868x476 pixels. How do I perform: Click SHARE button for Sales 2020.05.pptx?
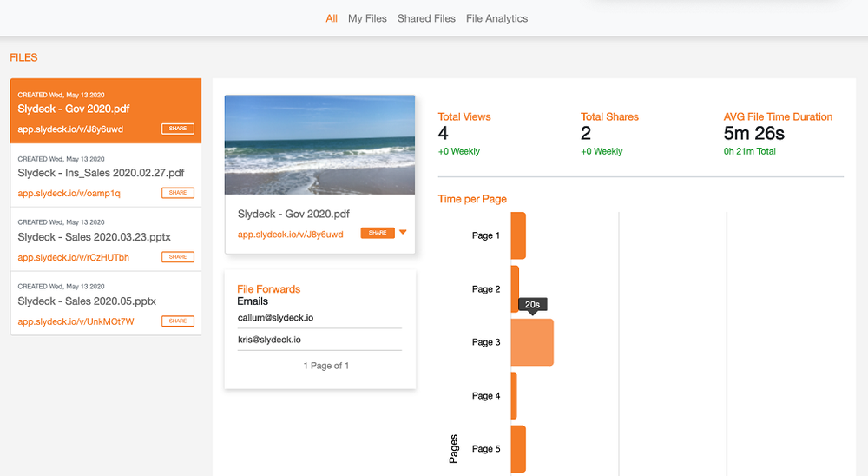(177, 321)
